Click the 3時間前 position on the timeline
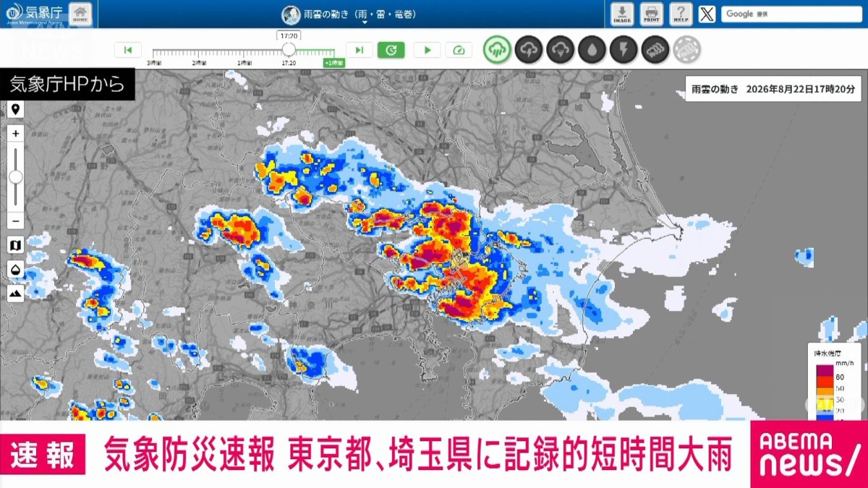 pyautogui.click(x=154, y=64)
